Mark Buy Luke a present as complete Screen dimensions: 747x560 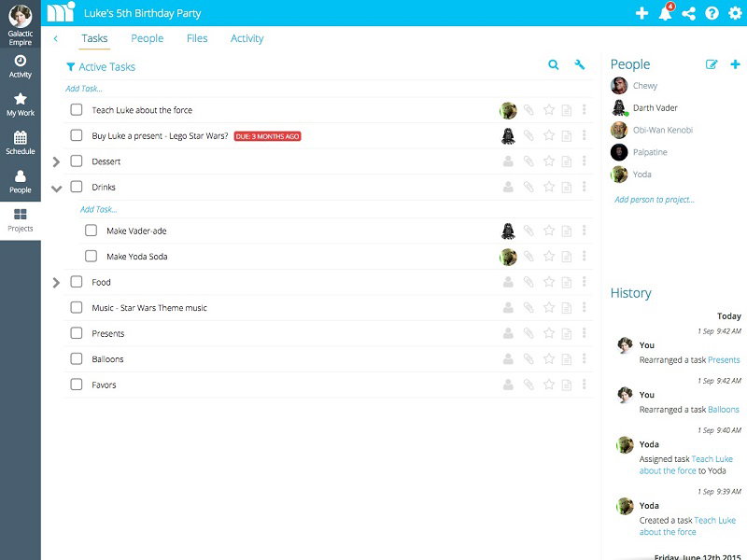pos(77,135)
